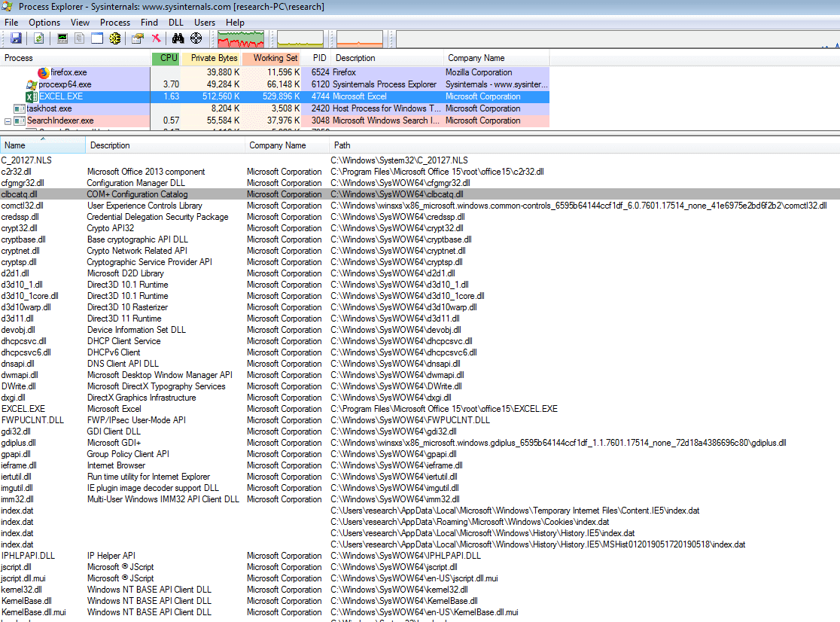The width and height of the screenshot is (840, 622).
Task: Open Properties via the toolbar icon
Action: click(x=138, y=38)
